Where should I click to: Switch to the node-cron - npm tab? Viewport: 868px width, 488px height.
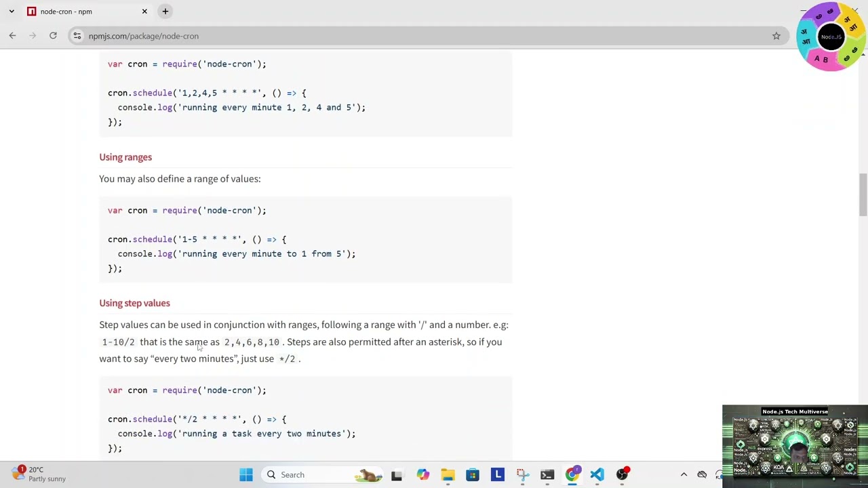tap(87, 12)
